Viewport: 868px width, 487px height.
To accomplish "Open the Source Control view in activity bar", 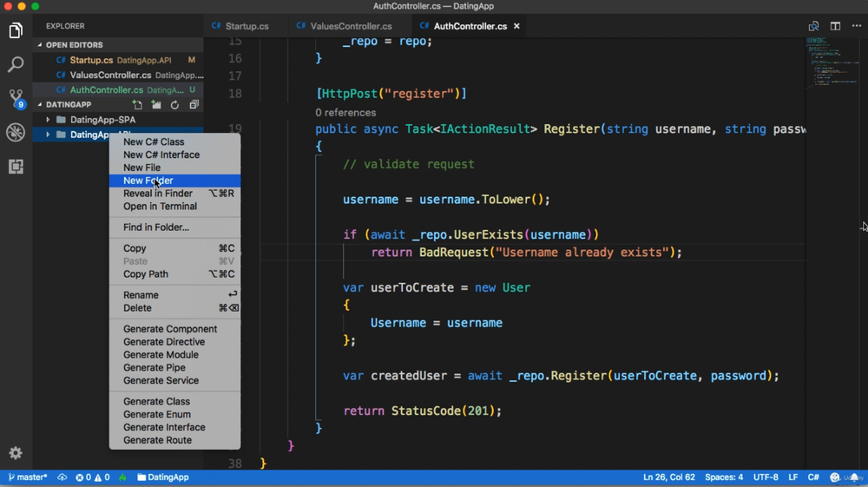I will 16,98.
